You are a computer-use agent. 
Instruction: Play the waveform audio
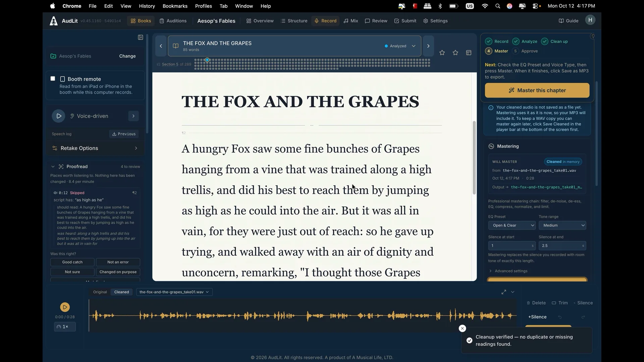coord(65,307)
